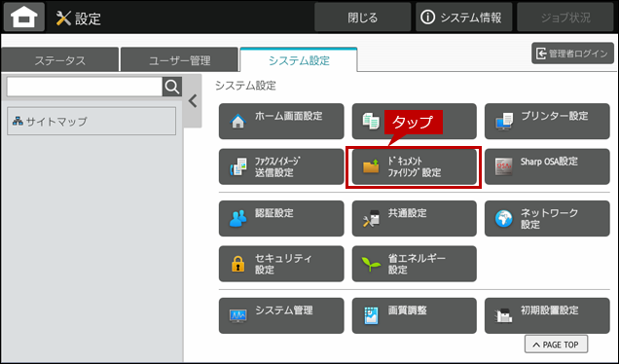Screen dimensions: 619x364
Task: Click the search magnifier icon
Action: click(172, 87)
